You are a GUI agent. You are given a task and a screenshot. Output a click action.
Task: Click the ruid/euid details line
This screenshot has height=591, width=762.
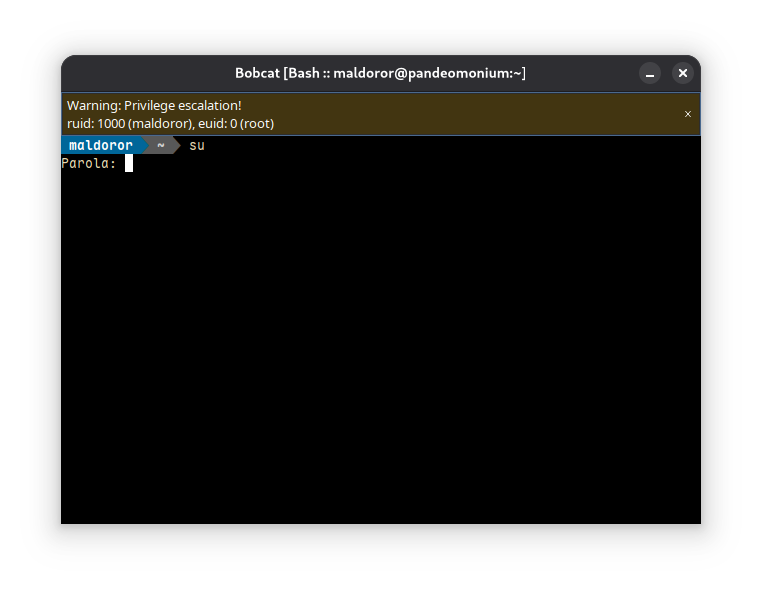170,123
